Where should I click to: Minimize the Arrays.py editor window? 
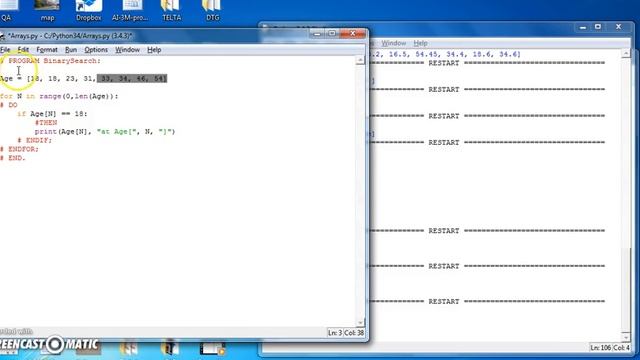(317, 33)
